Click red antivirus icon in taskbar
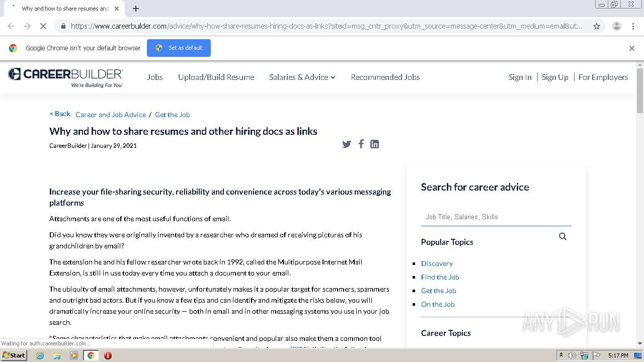Viewport: 644px width, 362px height. coord(108,355)
